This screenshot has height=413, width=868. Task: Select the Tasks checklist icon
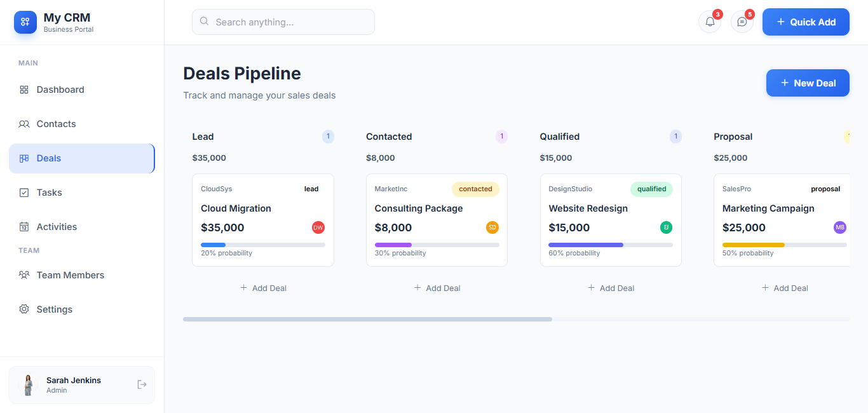24,193
